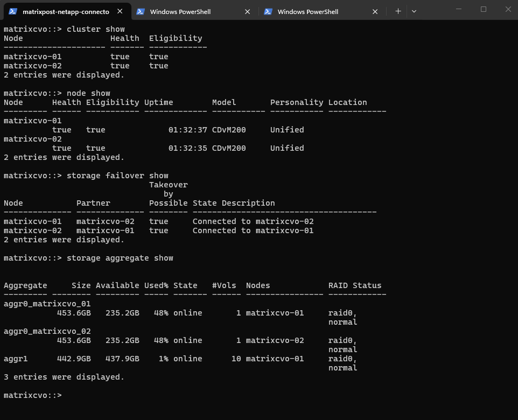Switch to the middle Windows PowerShell tab

(x=180, y=11)
